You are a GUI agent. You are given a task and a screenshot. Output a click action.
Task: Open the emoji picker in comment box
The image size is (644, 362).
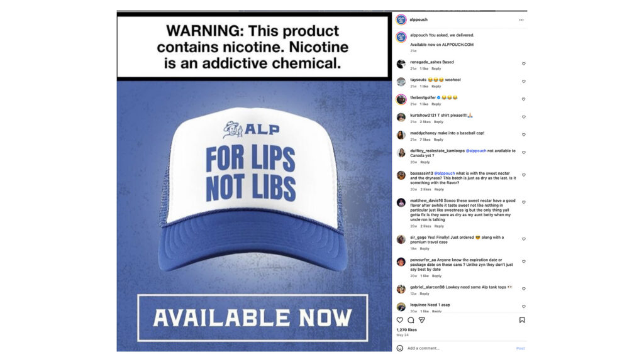399,348
